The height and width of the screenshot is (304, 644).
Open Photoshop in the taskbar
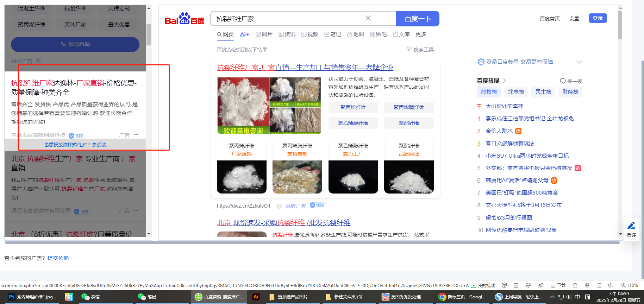point(32,297)
